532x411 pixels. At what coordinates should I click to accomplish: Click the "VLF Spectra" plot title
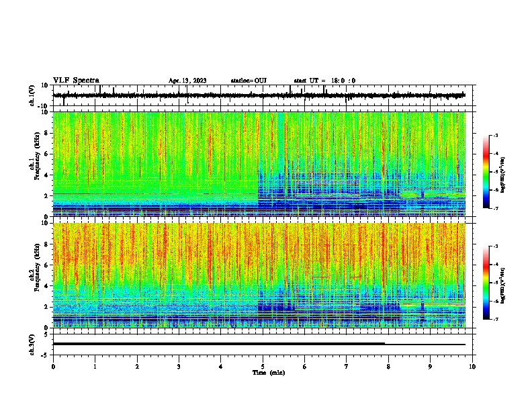pos(76,81)
